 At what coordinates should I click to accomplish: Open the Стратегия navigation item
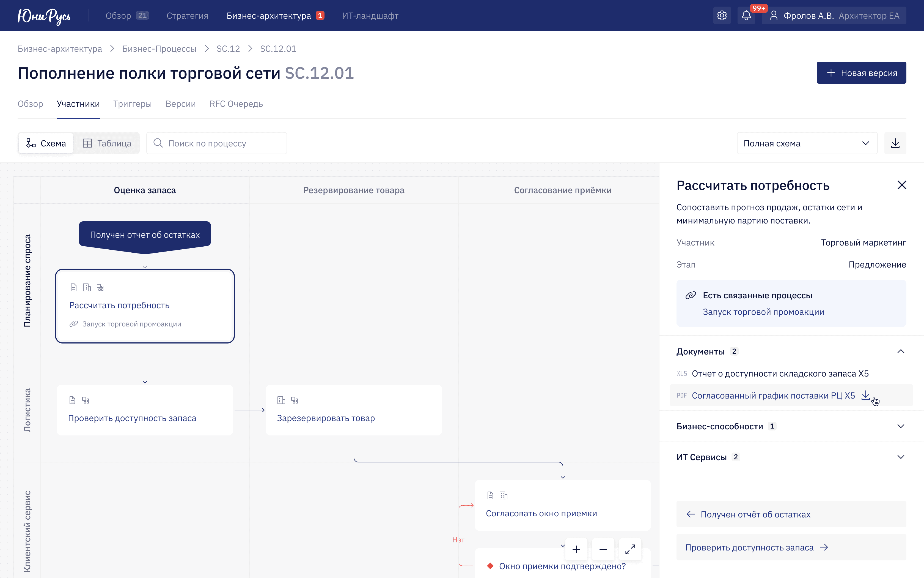coord(188,16)
